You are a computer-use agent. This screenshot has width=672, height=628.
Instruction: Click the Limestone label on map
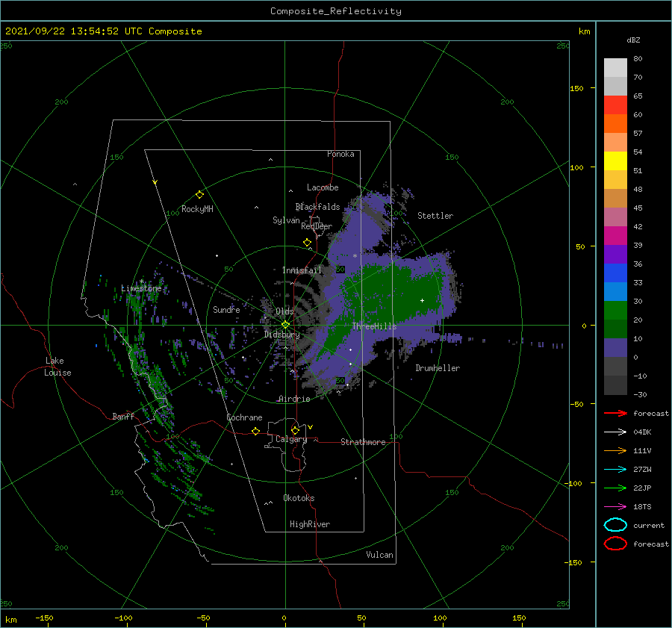tap(141, 288)
